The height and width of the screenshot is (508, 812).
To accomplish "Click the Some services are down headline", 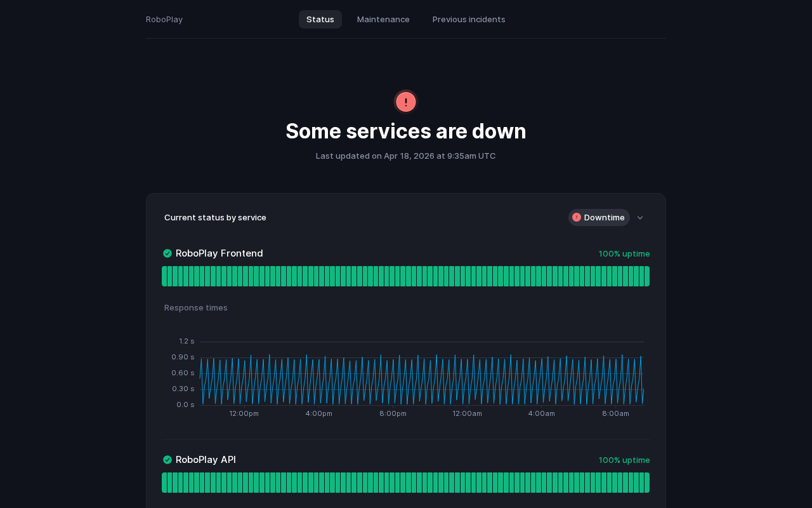I will click(x=406, y=131).
